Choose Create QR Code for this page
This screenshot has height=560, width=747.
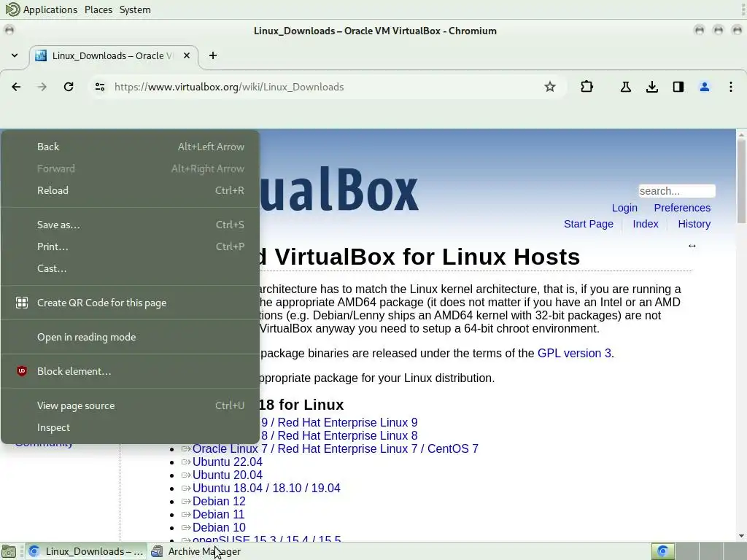point(130,303)
